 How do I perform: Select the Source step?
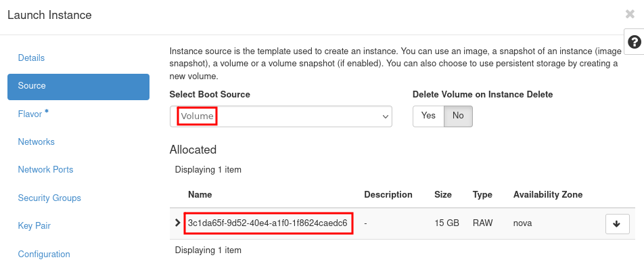[78, 87]
